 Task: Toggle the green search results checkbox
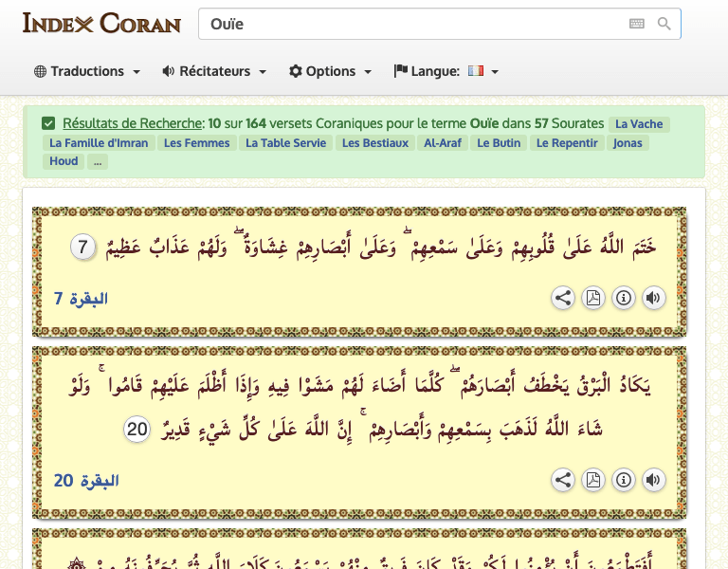click(48, 123)
